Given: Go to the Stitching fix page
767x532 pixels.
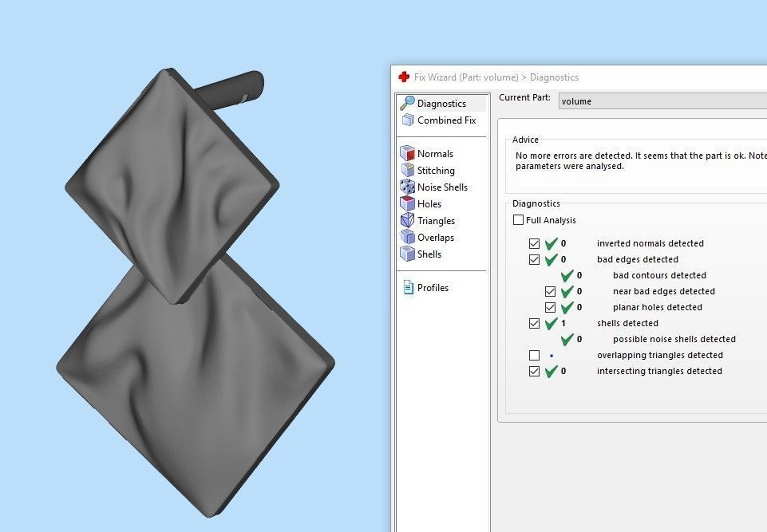Looking at the screenshot, I should (436, 171).
